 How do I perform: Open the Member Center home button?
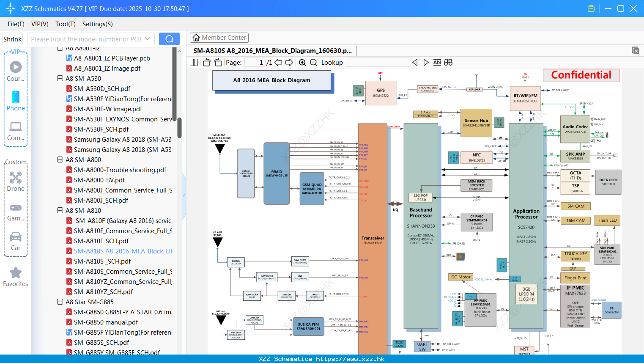pos(219,38)
